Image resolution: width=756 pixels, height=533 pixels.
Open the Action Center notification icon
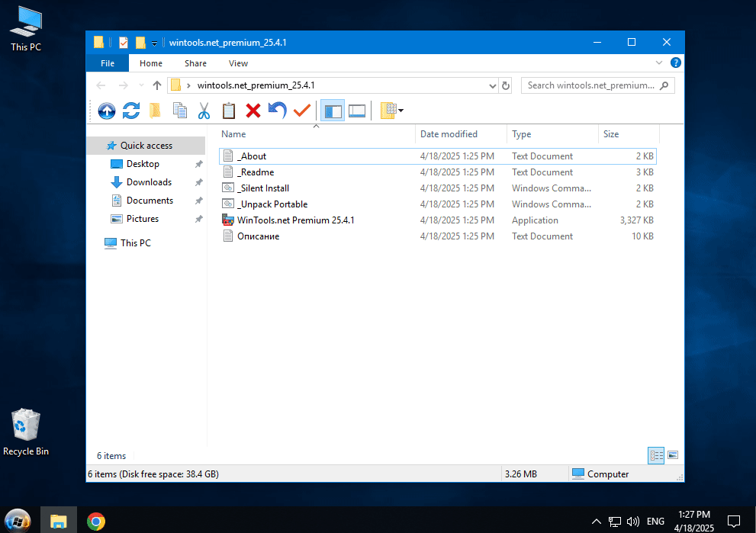734,522
